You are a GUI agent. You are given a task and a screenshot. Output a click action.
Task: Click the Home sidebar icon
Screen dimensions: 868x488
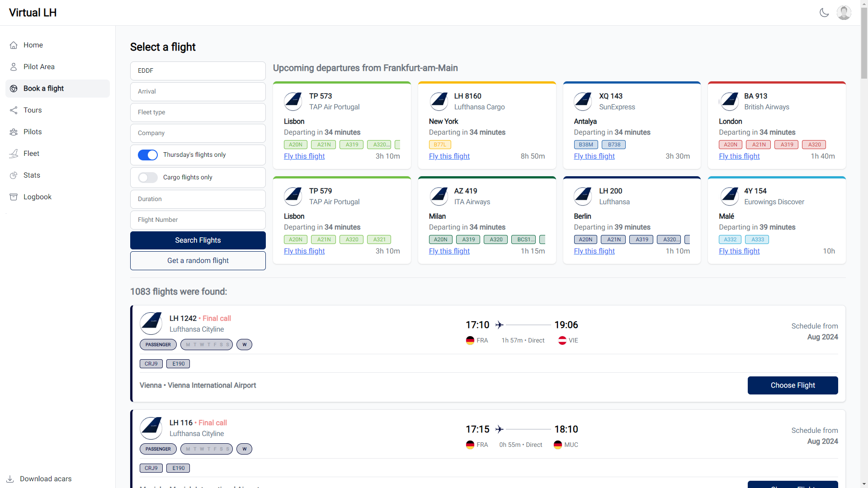point(14,45)
